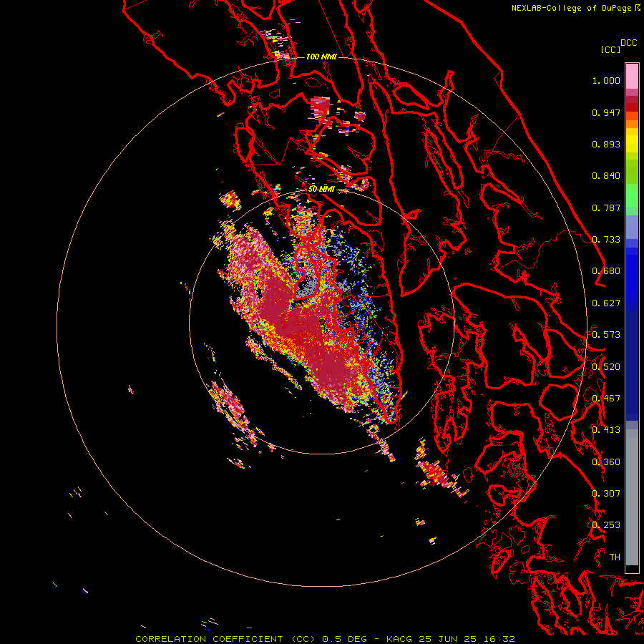
Task: Select the 0.627 scale value
Action: (606, 303)
